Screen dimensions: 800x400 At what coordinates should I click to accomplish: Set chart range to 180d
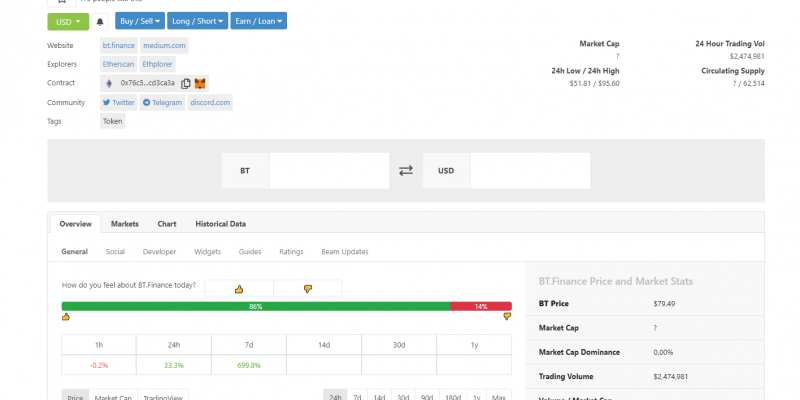pyautogui.click(x=453, y=397)
